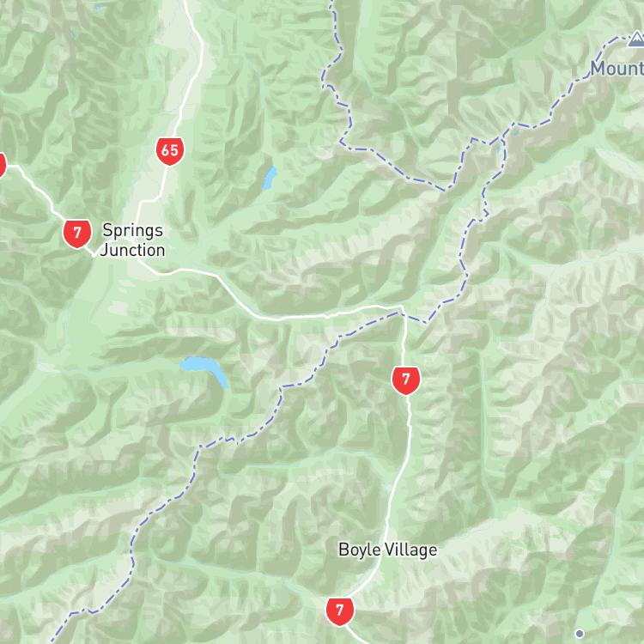Click Highway 7 shield north of Boyle Village
Image resolution: width=644 pixels, height=644 pixels.
pos(406,380)
